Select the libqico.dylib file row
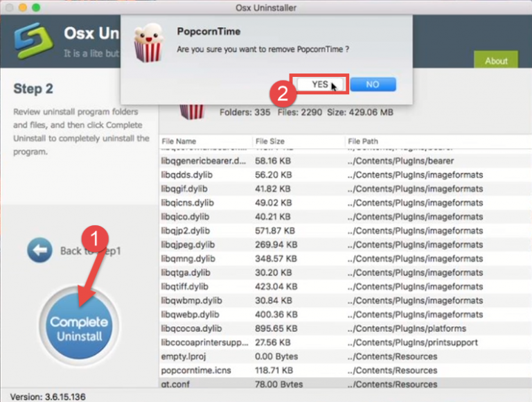532x402 pixels. click(346, 217)
